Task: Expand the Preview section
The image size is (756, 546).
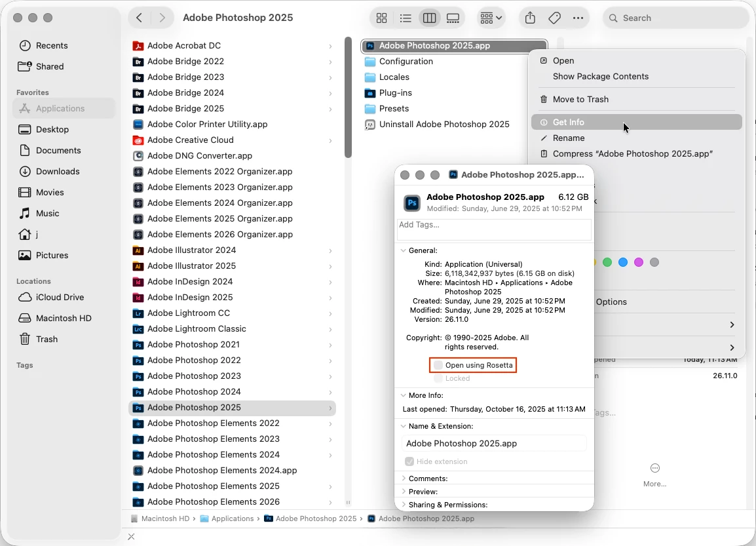Action: tap(403, 492)
